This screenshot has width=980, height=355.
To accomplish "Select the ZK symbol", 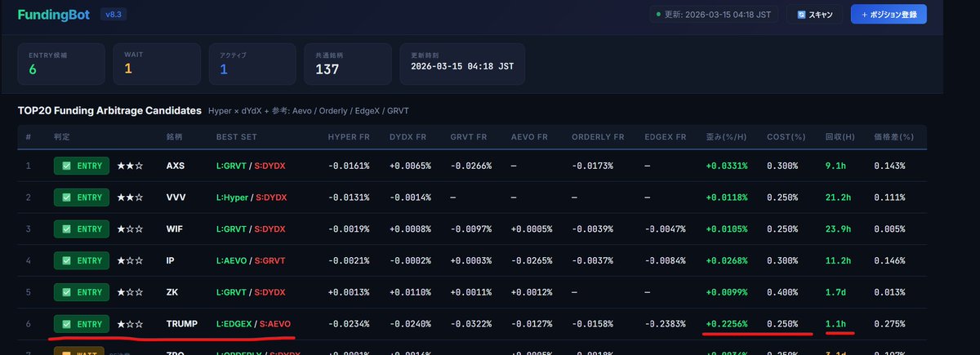I will [171, 292].
